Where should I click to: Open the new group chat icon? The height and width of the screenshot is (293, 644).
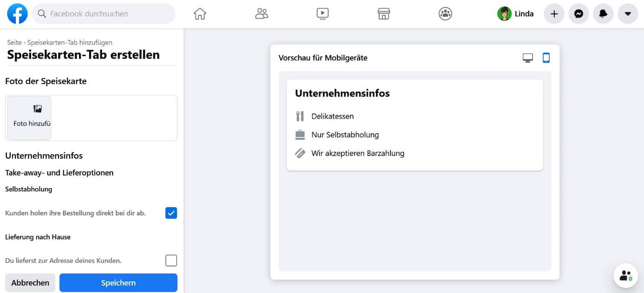(626, 275)
